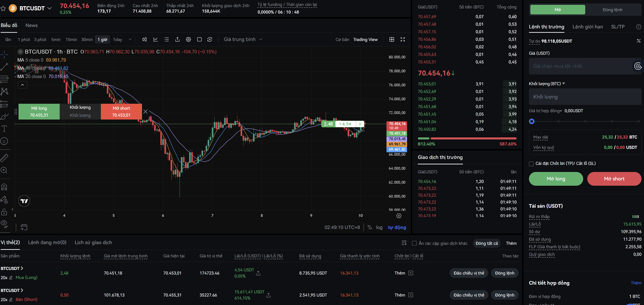Open the chart settings gear icon
Viewport: 644px width, 305px height.
tap(188, 39)
